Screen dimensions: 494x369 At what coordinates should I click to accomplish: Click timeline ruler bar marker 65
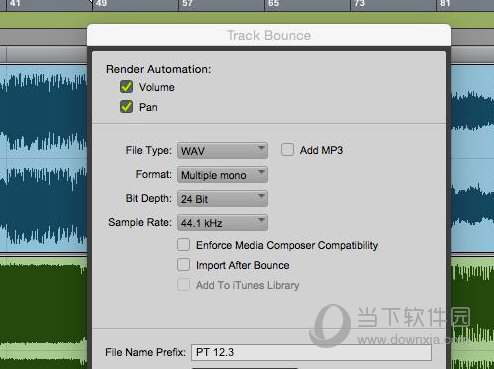coord(273,4)
